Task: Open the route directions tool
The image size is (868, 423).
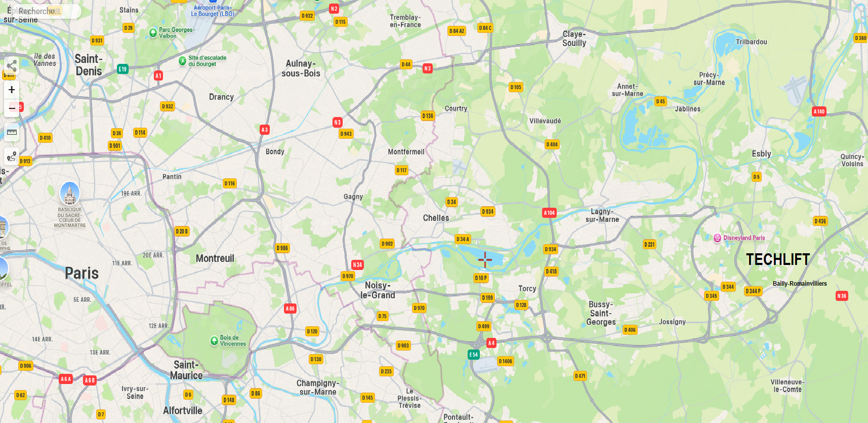Action: point(12,157)
